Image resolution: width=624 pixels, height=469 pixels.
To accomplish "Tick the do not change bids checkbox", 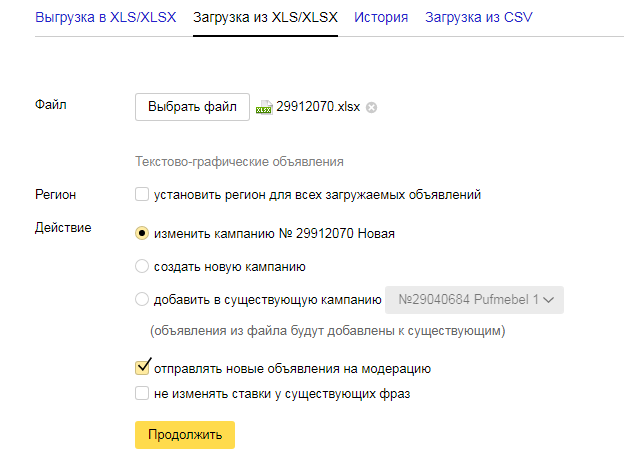I will pos(142,393).
